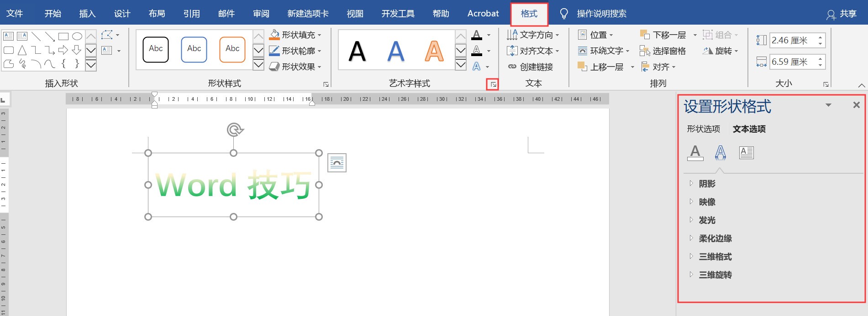The width and height of the screenshot is (868, 316).
Task: Click the 共享 (Share) button
Action: (x=842, y=14)
